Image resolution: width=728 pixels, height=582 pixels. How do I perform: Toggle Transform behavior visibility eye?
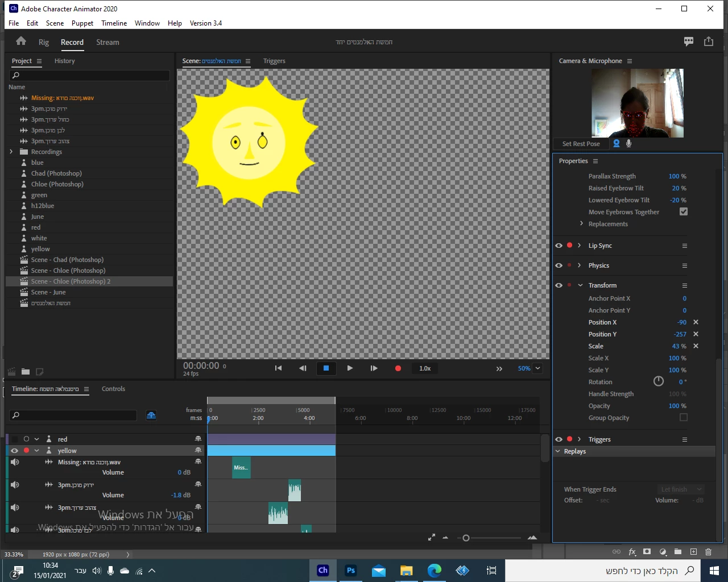[559, 285]
